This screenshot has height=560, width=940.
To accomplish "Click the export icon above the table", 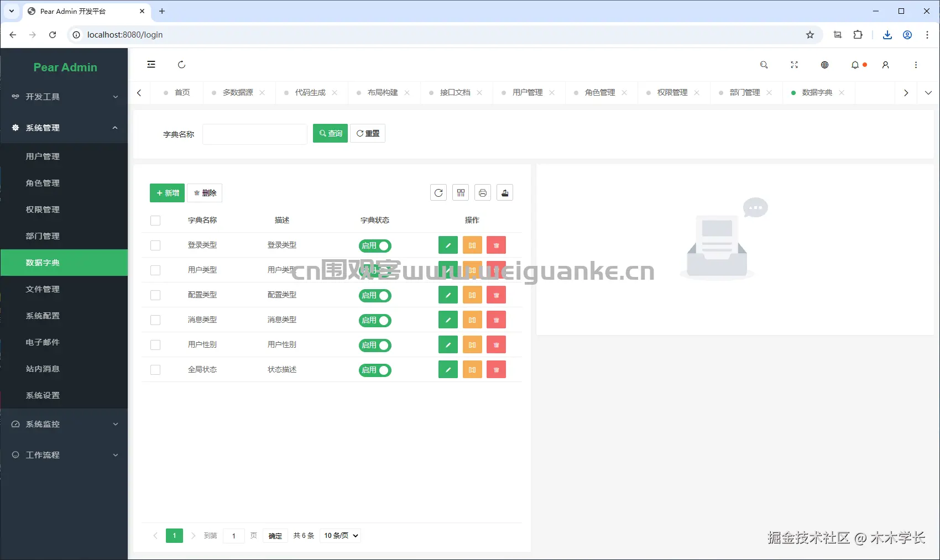I will [505, 193].
